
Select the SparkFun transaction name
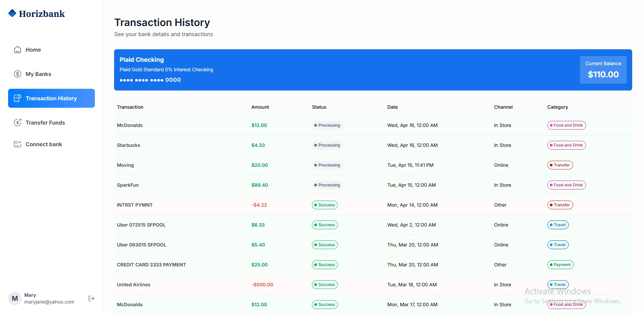(128, 185)
